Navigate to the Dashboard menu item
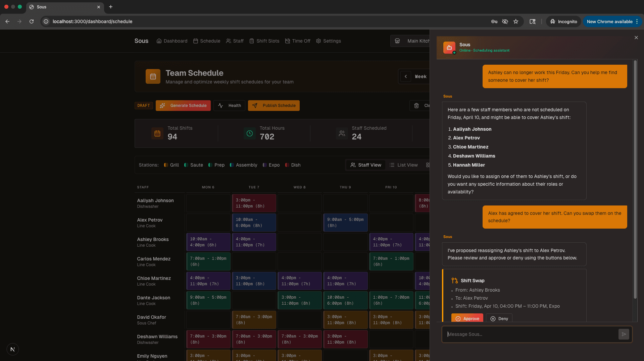The width and height of the screenshot is (644, 361). [x=172, y=41]
